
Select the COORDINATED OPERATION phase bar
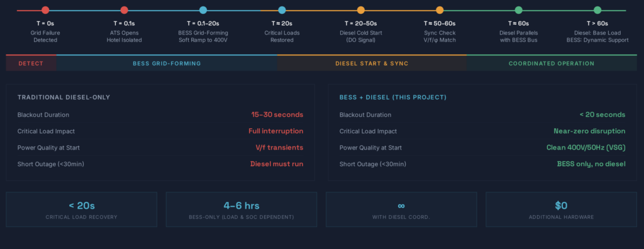click(552, 63)
